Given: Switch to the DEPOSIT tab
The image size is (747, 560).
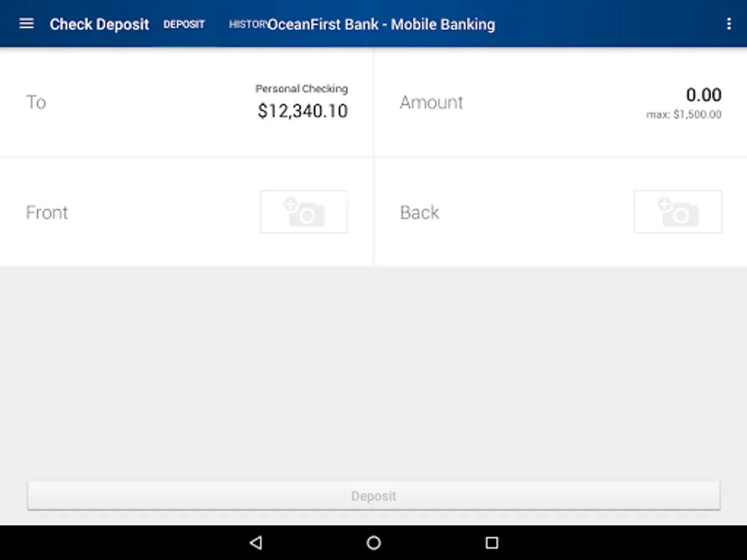Looking at the screenshot, I should [184, 24].
